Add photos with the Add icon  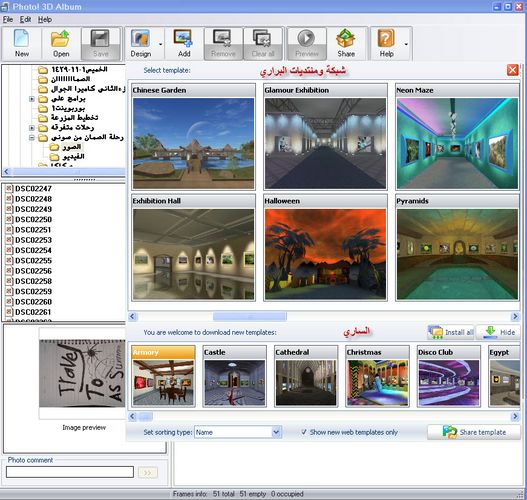pyautogui.click(x=184, y=44)
